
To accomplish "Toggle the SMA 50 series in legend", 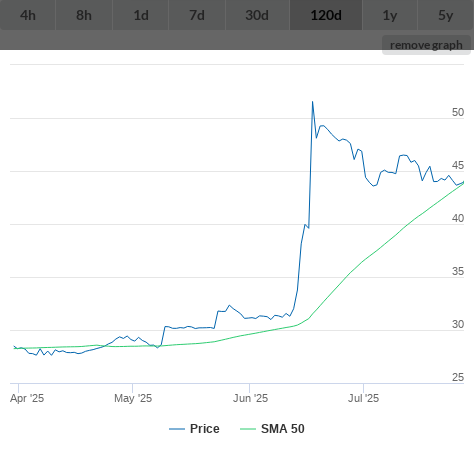I will click(272, 429).
